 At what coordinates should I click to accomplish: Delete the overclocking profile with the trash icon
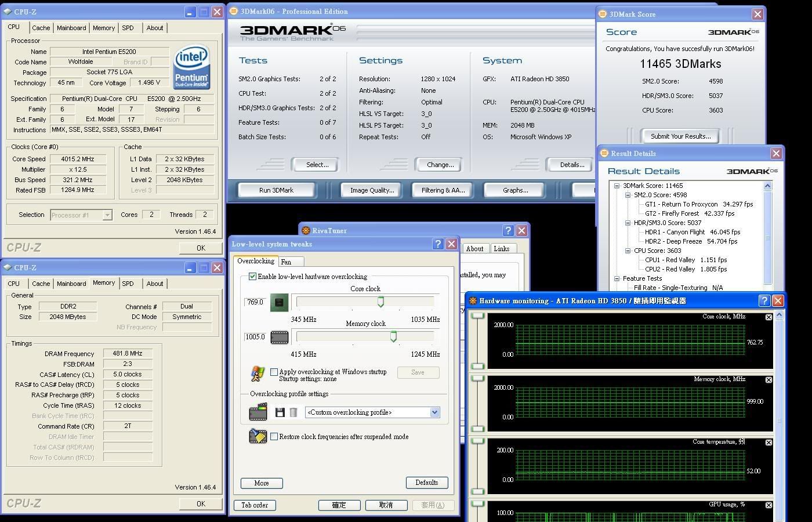pos(293,412)
